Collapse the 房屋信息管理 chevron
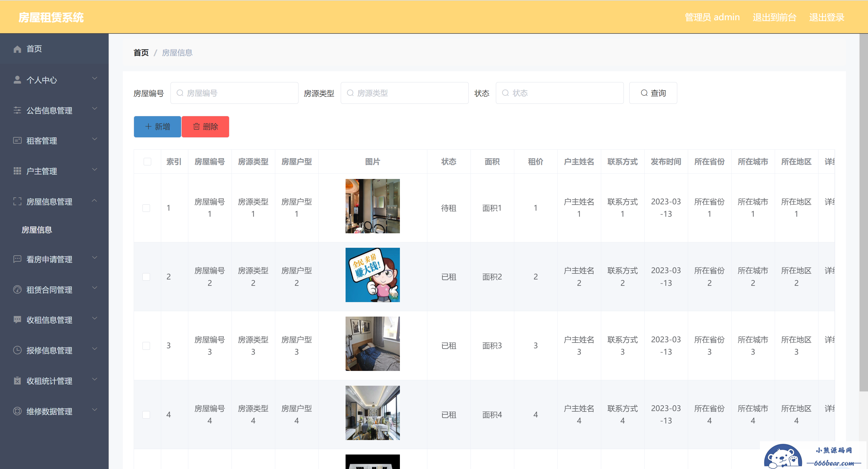This screenshot has height=469, width=868. point(95,200)
